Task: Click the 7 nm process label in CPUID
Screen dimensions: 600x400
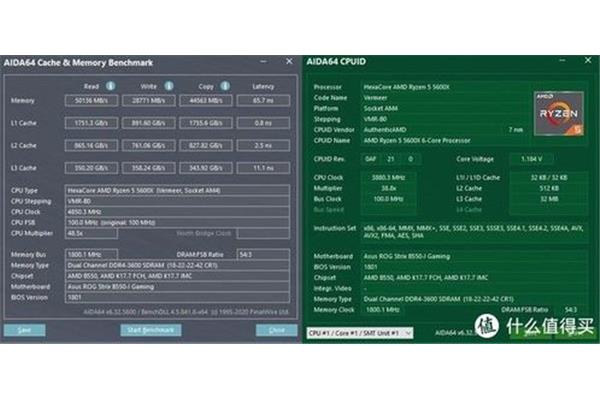Action: (515, 130)
